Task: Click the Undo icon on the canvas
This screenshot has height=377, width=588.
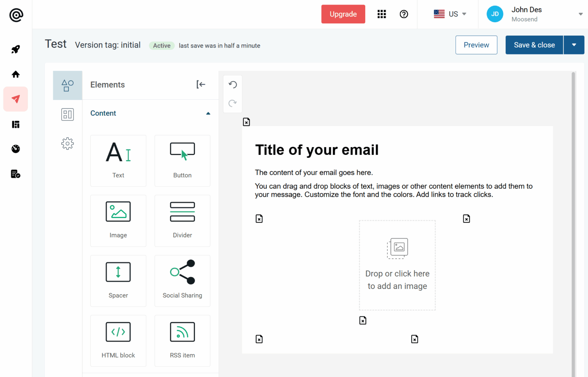Action: pyautogui.click(x=232, y=84)
